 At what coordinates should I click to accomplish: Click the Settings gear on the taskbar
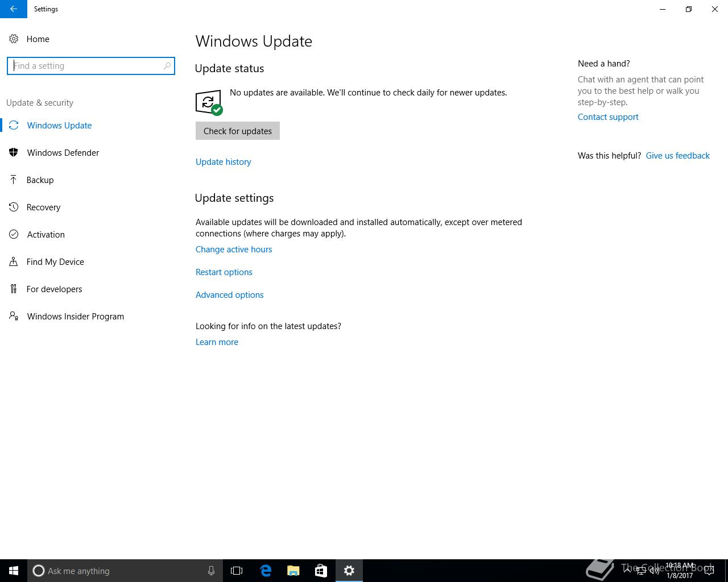[349, 571]
